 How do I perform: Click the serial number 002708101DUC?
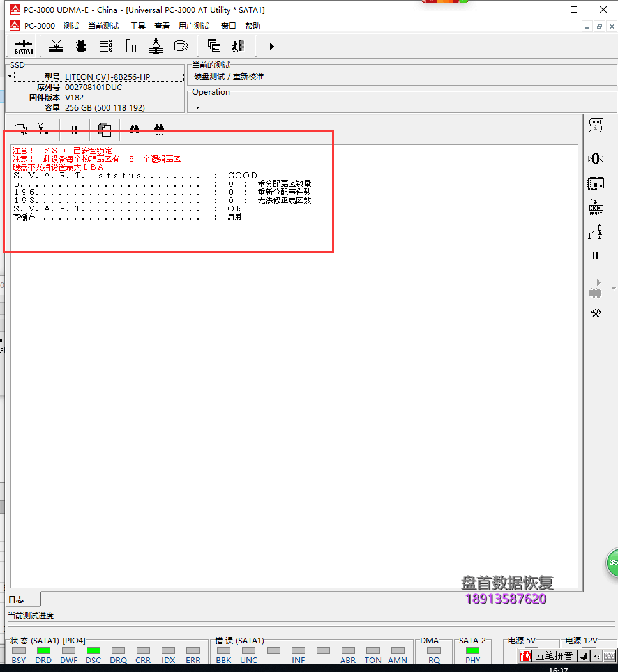(x=93, y=87)
